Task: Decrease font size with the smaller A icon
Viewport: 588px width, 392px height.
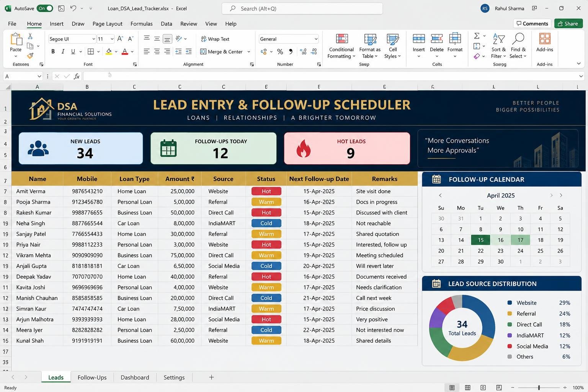Action: [131, 39]
